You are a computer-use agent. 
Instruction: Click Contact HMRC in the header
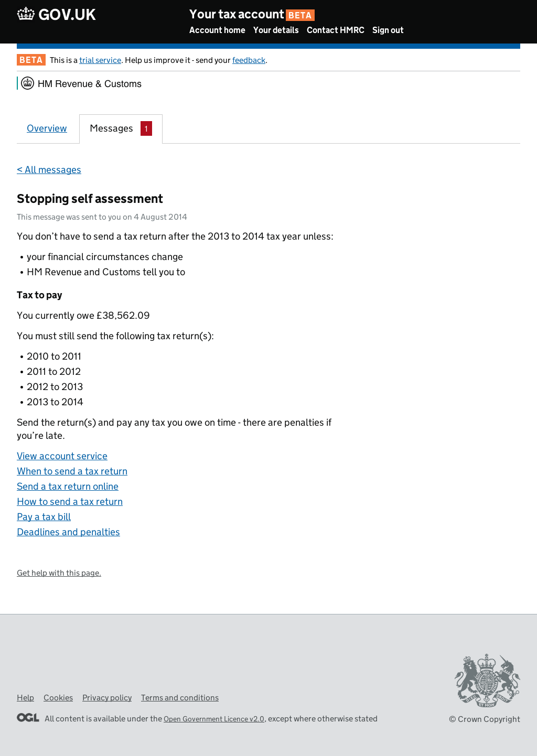336,30
